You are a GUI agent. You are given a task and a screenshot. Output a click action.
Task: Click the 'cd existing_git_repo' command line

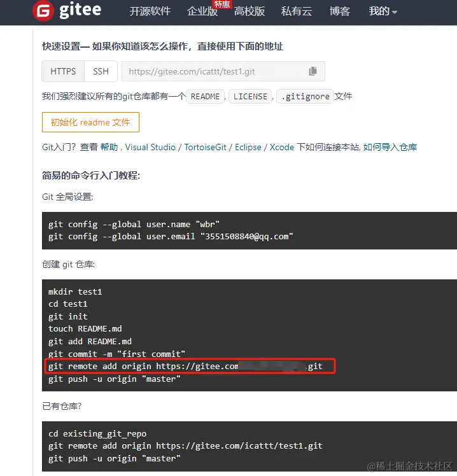[x=97, y=434]
